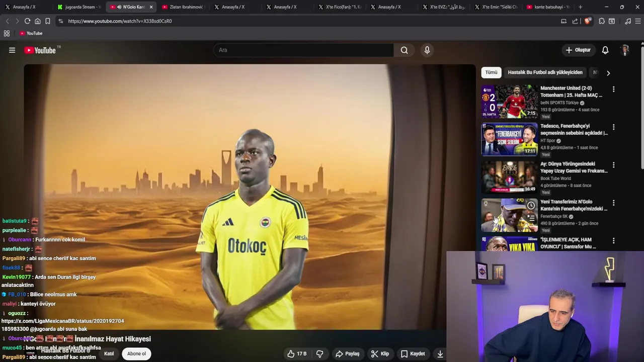Open options for İŞLENMEYE AÇIK video
Viewport: 644px width, 362px height.
(x=613, y=241)
